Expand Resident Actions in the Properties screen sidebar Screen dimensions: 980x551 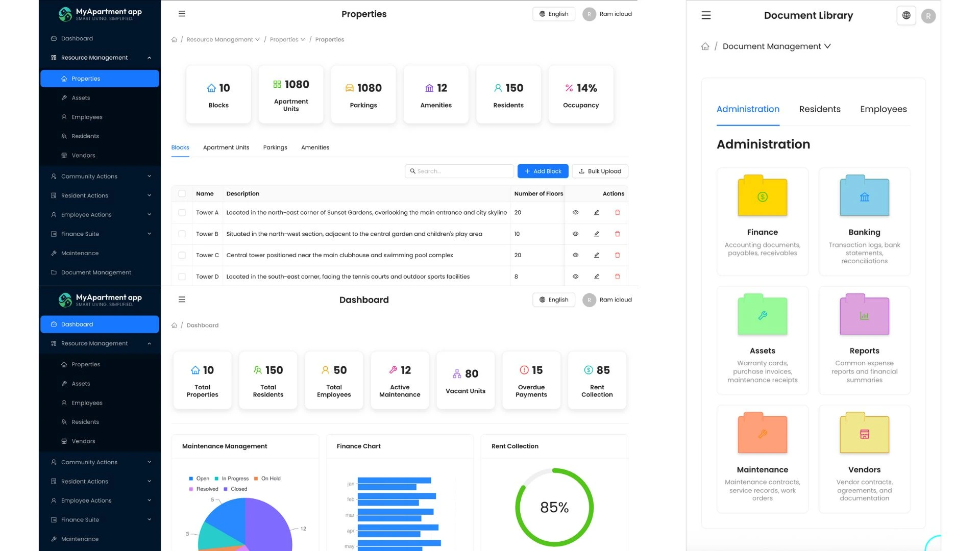[x=100, y=195]
